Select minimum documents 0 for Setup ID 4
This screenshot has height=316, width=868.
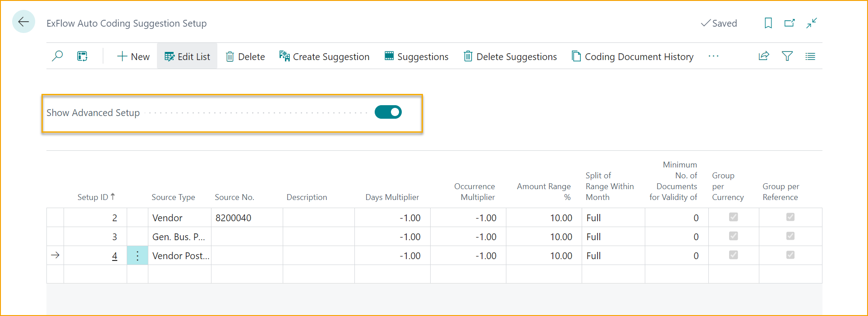coord(676,256)
